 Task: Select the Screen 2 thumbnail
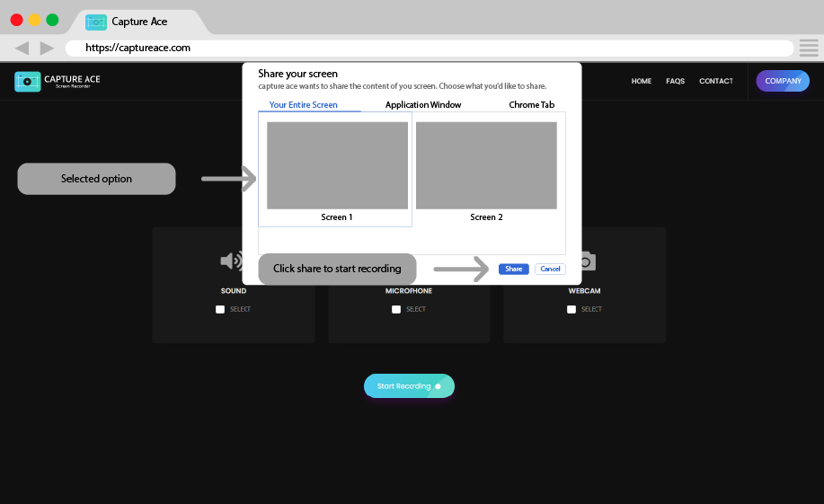tap(486, 165)
